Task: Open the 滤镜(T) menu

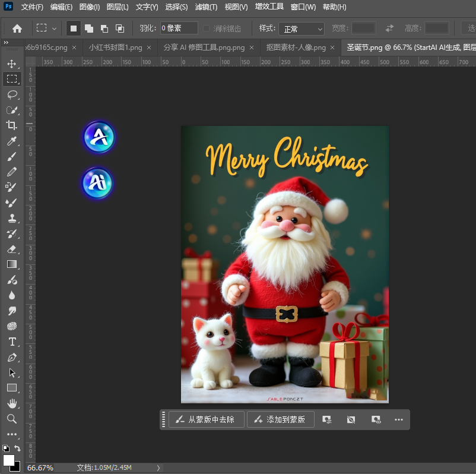Action: (206, 7)
